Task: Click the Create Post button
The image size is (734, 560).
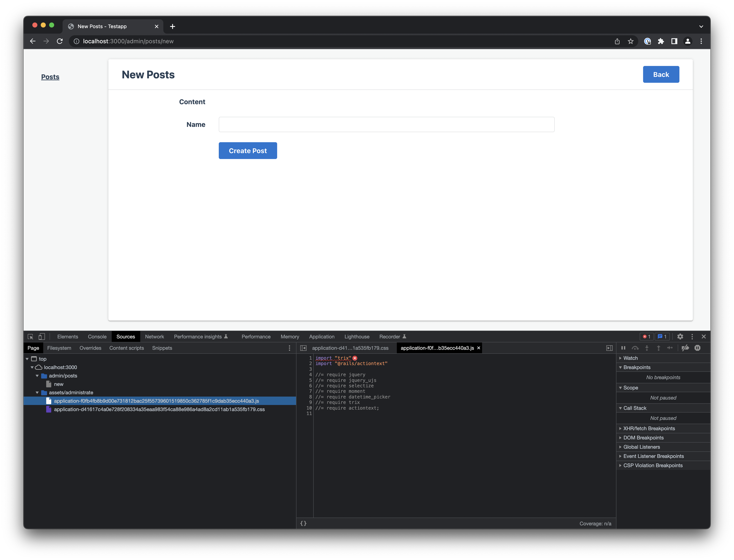Action: [x=248, y=151]
